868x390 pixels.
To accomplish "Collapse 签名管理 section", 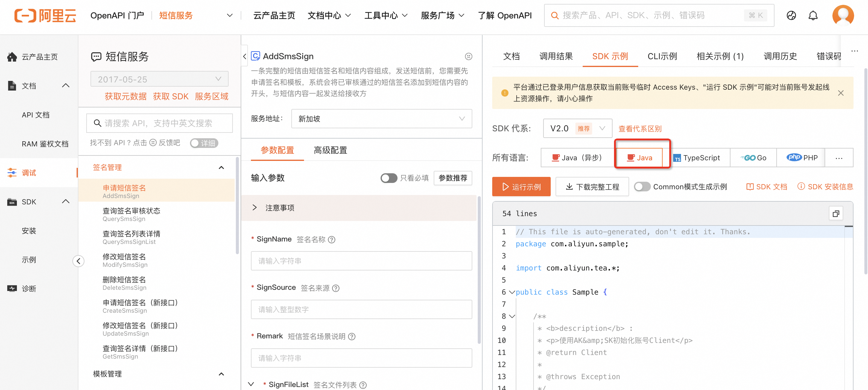I will [x=221, y=168].
